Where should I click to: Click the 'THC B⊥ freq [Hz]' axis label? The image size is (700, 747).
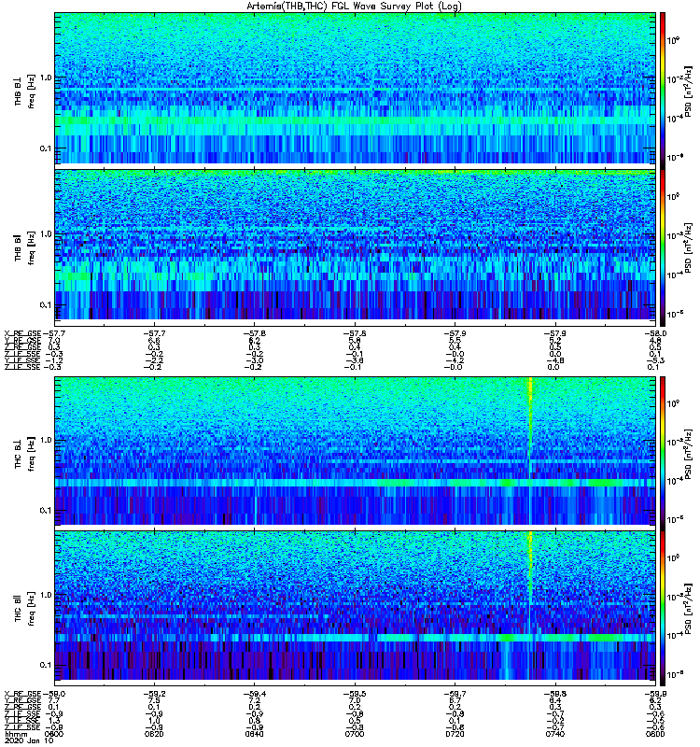[x=24, y=454]
